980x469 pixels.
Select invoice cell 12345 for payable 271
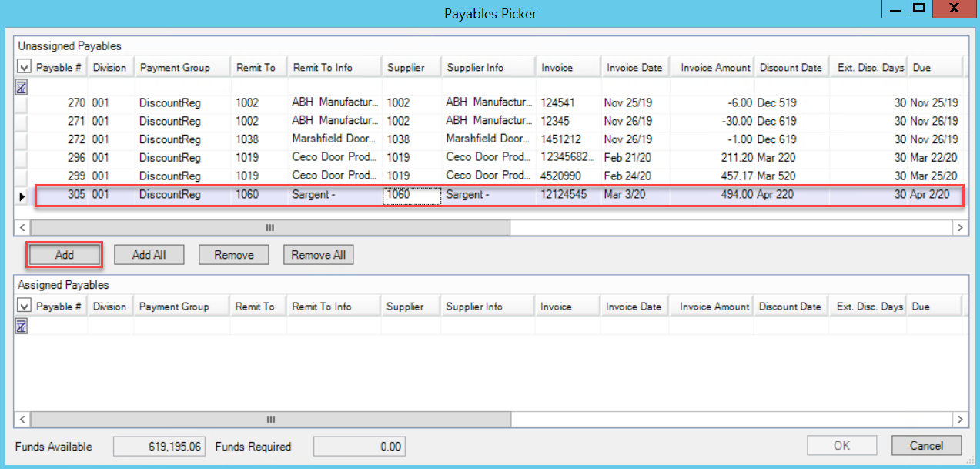[x=568, y=121]
